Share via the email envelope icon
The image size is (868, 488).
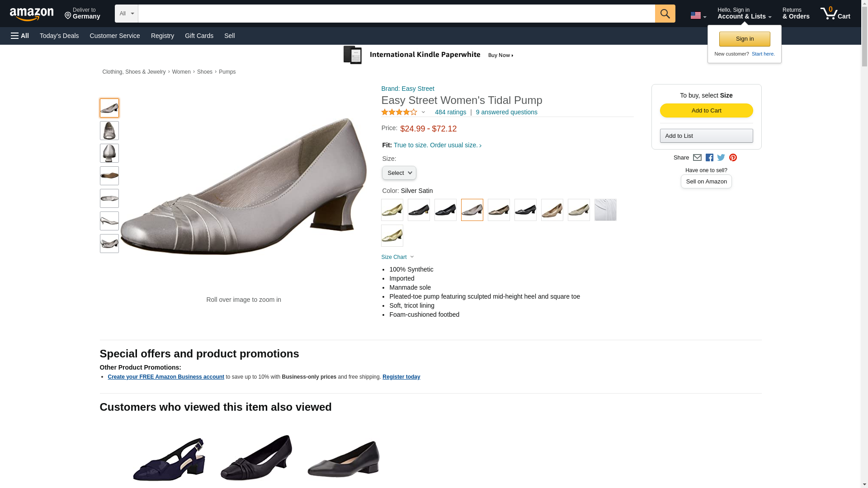(697, 158)
